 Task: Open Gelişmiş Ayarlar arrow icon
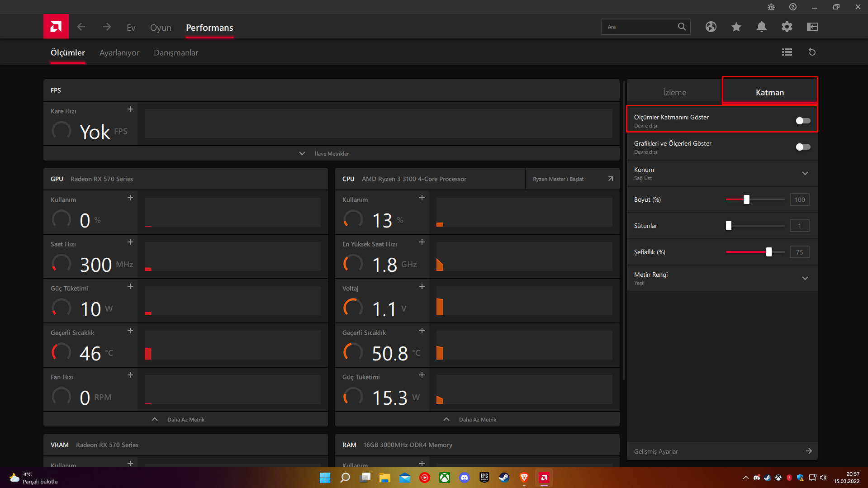(809, 451)
